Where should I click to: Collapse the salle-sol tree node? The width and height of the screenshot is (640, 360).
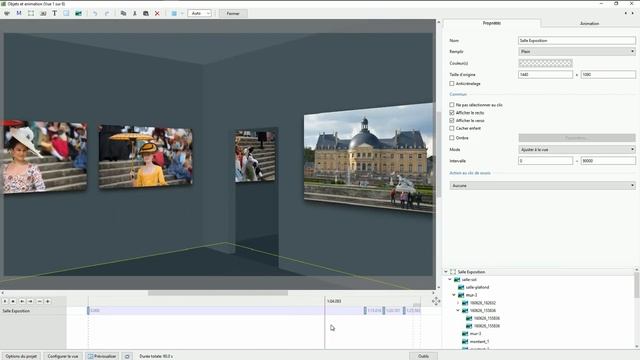coord(450,280)
